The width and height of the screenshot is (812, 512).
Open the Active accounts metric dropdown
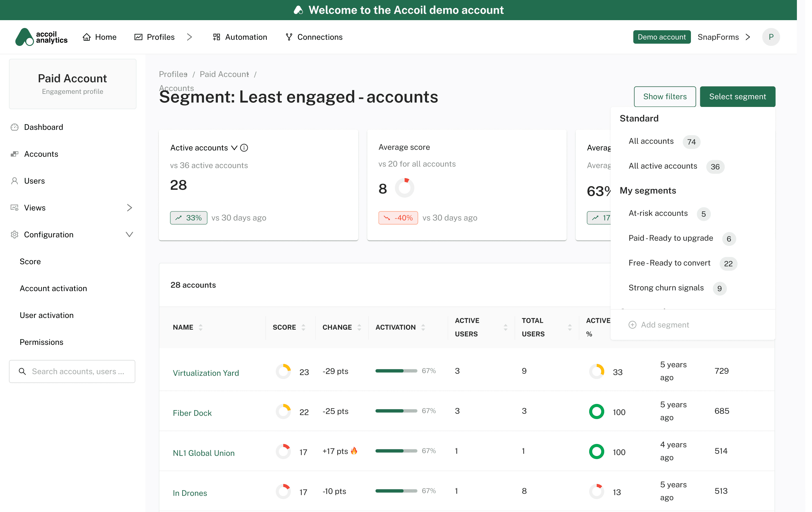234,148
